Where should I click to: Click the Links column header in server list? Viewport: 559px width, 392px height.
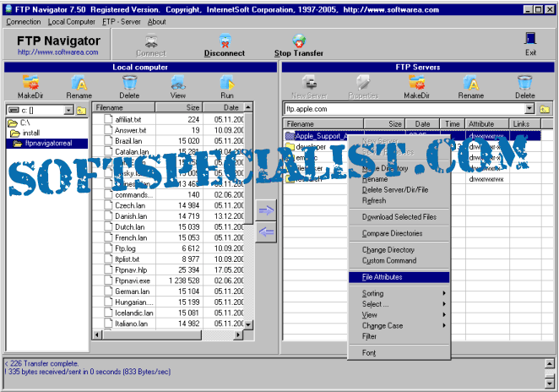pos(525,124)
